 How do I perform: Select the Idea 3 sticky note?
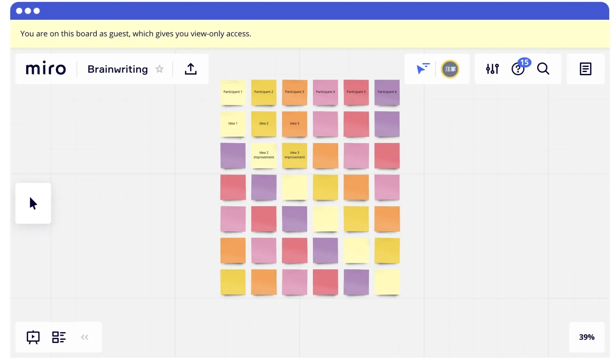tap(294, 124)
